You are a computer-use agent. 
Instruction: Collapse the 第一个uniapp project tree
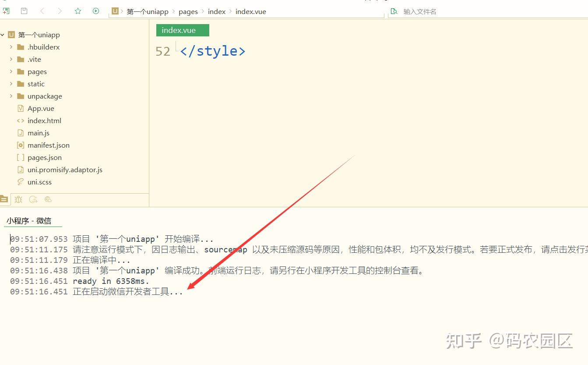pyautogui.click(x=3, y=35)
